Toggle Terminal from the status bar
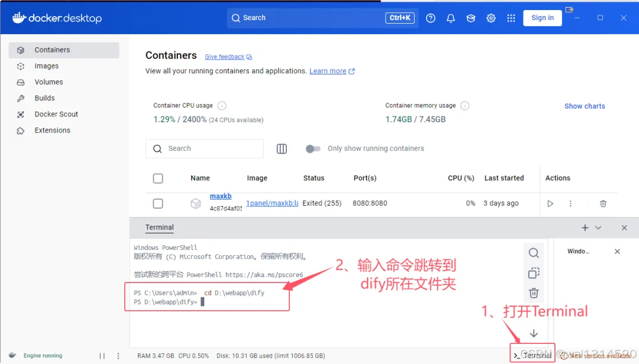Viewport: 639px width, 364px height. [x=532, y=356]
